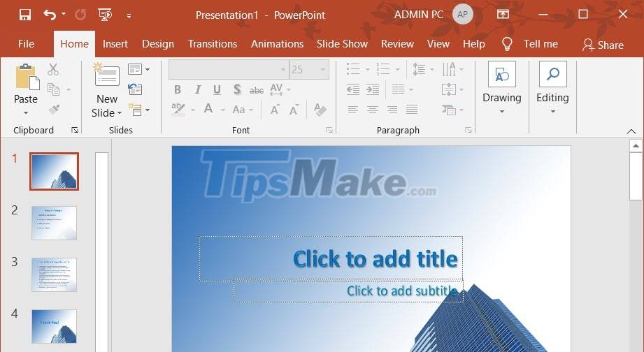Open Ribbon Display Options icon
Viewport: 644px width, 352px height.
[503, 15]
